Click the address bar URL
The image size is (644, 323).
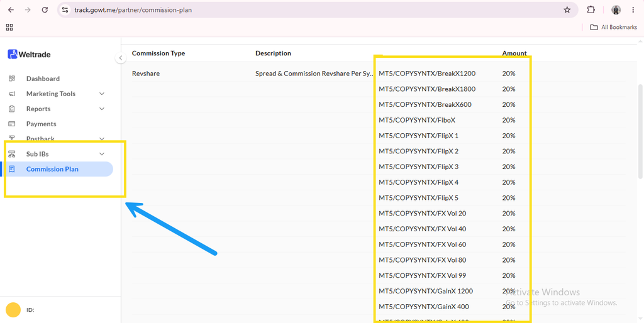tap(133, 10)
